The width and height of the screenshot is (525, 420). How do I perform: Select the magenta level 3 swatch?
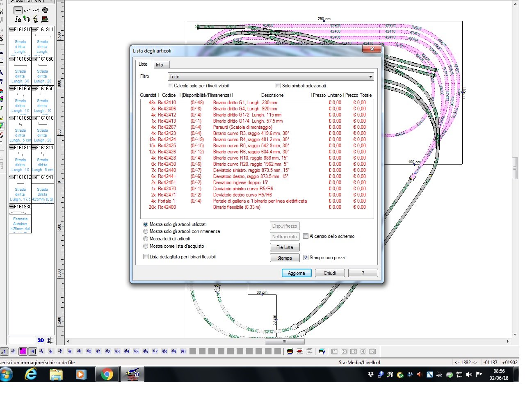tap(23, 352)
